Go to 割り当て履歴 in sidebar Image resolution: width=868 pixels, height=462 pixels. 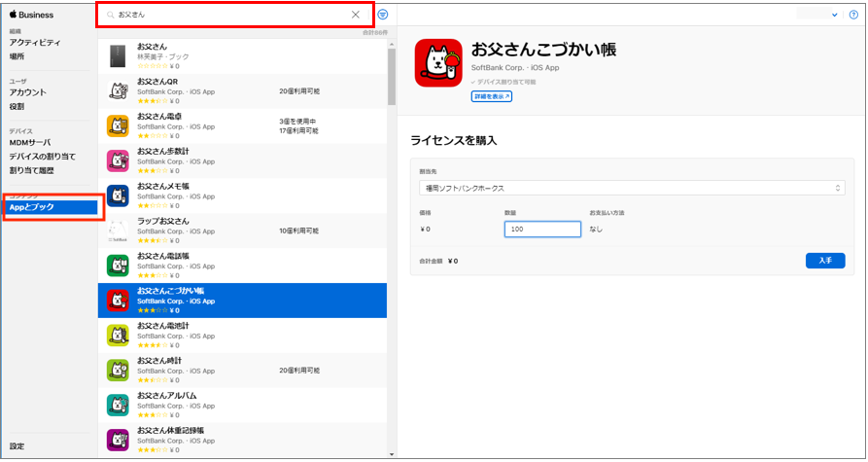31,170
